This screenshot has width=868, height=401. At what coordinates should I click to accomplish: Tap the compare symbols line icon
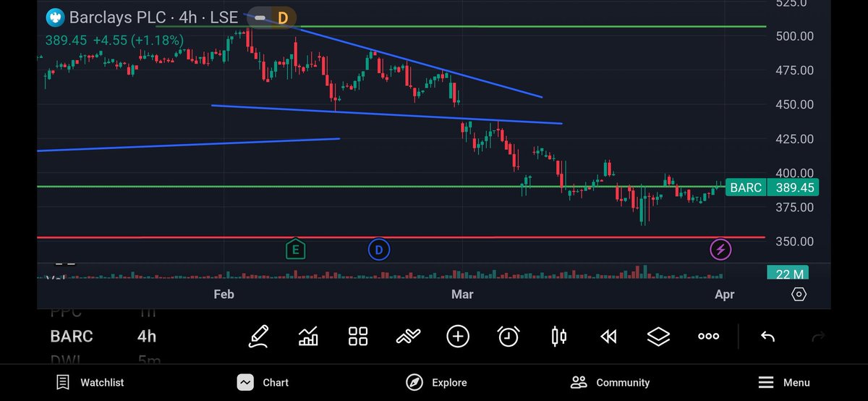408,336
